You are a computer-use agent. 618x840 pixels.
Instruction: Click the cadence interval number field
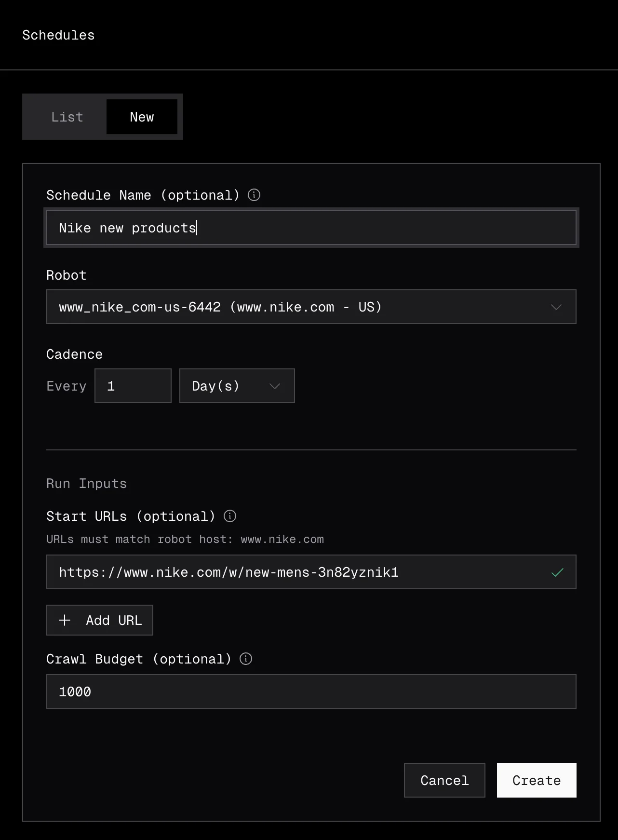click(x=133, y=386)
